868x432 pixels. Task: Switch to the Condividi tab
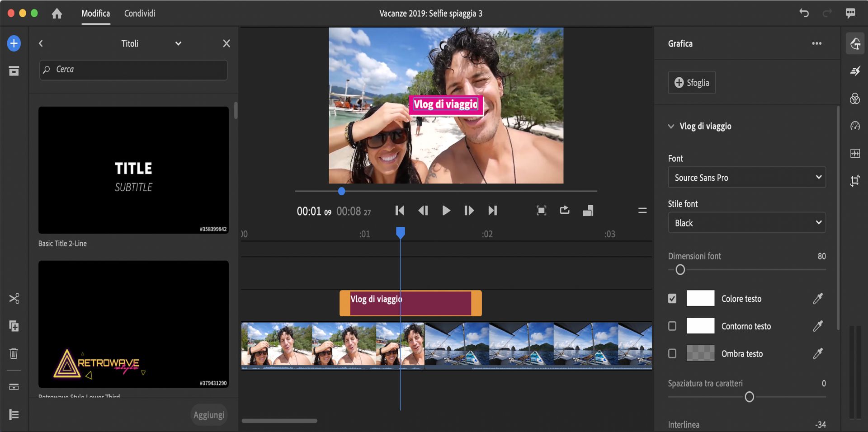(x=140, y=14)
